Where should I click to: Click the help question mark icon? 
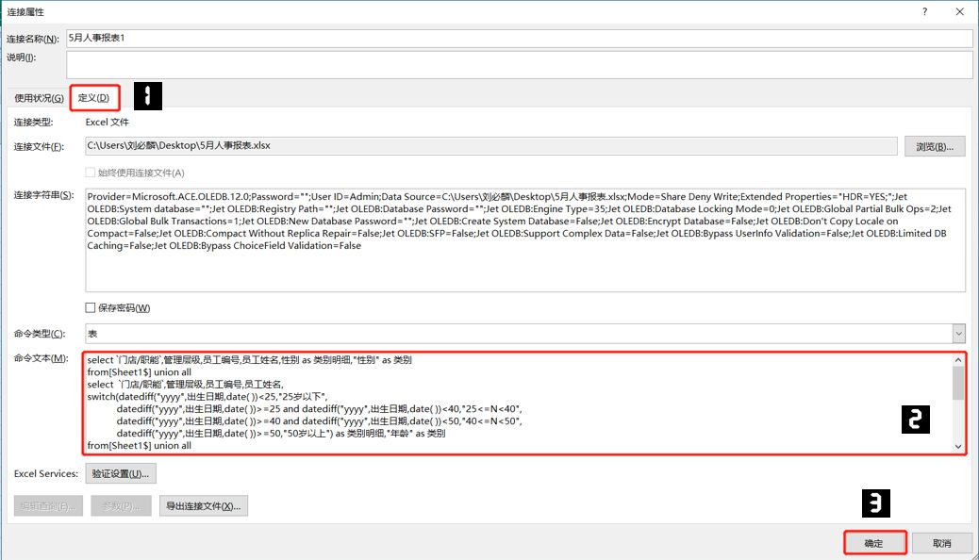tap(924, 12)
